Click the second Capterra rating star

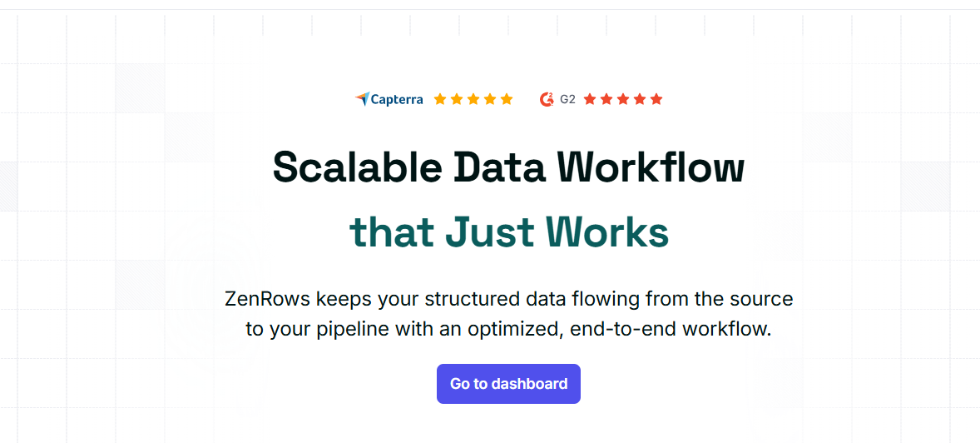457,99
